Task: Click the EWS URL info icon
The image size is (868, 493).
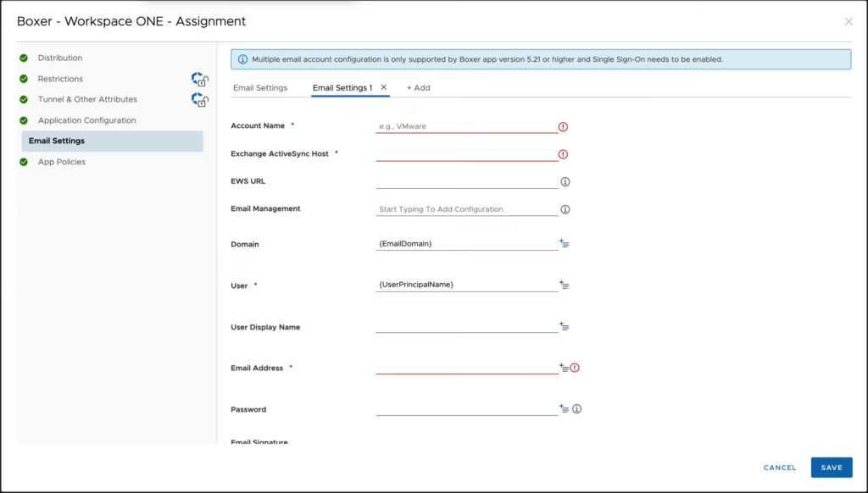Action: click(x=565, y=181)
